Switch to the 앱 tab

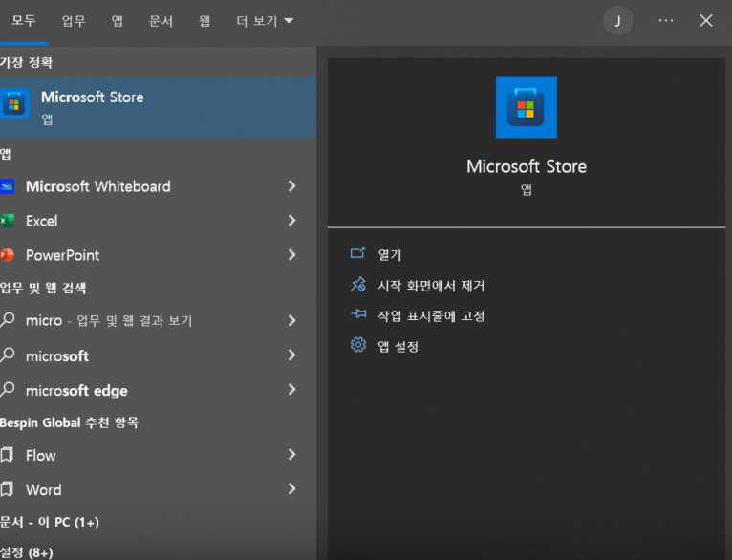pos(118,21)
